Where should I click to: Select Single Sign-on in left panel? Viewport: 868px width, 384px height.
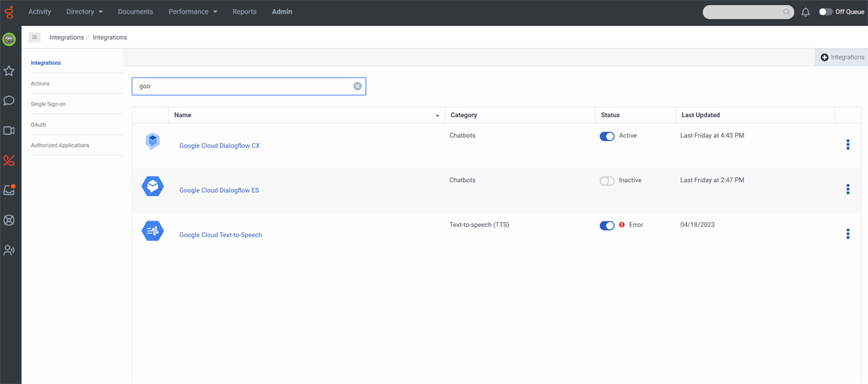pyautogui.click(x=48, y=104)
